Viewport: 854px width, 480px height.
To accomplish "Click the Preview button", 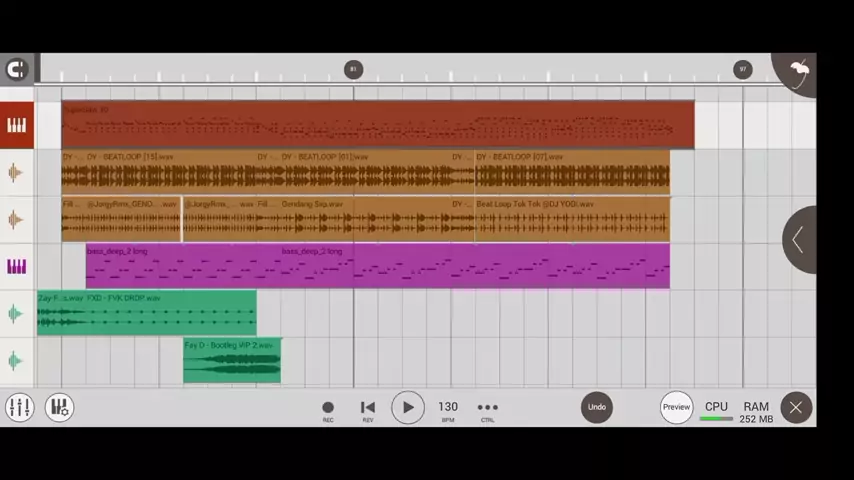I will coord(676,407).
